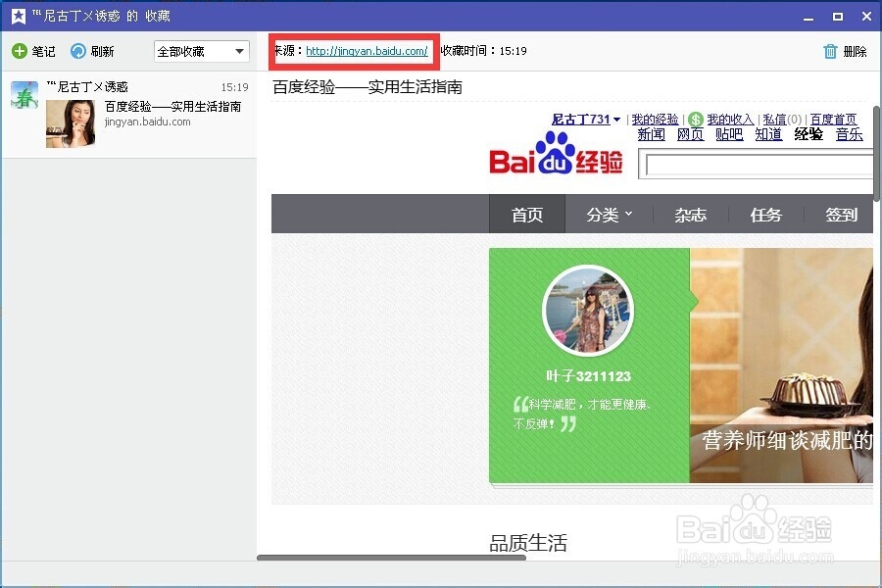Click the 删除 button label

tap(855, 52)
